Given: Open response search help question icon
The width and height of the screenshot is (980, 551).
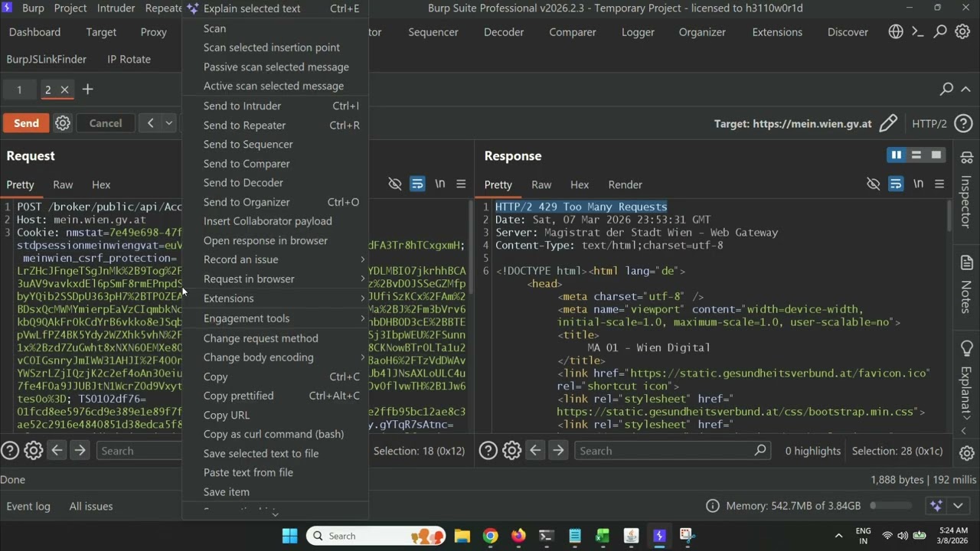Looking at the screenshot, I should point(488,451).
